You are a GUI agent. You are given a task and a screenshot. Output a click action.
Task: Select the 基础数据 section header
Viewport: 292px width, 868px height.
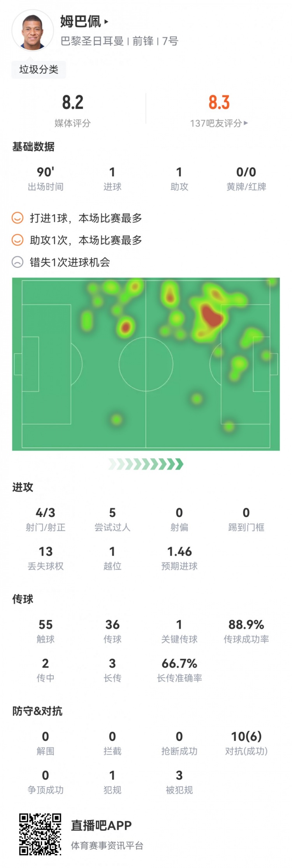[33, 147]
